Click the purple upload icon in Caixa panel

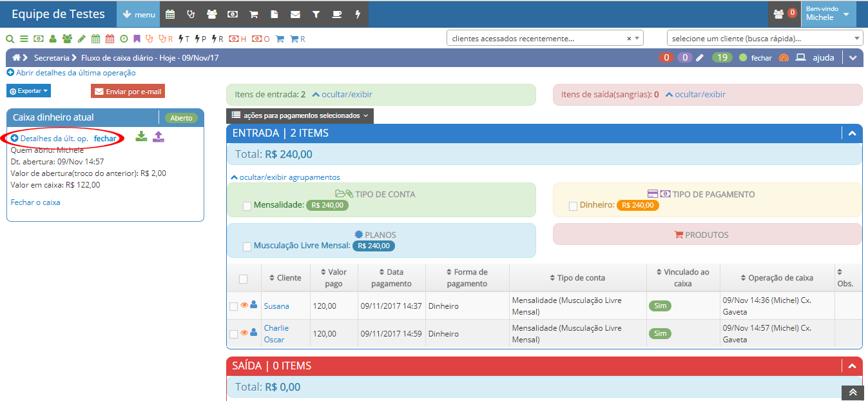pyautogui.click(x=159, y=137)
